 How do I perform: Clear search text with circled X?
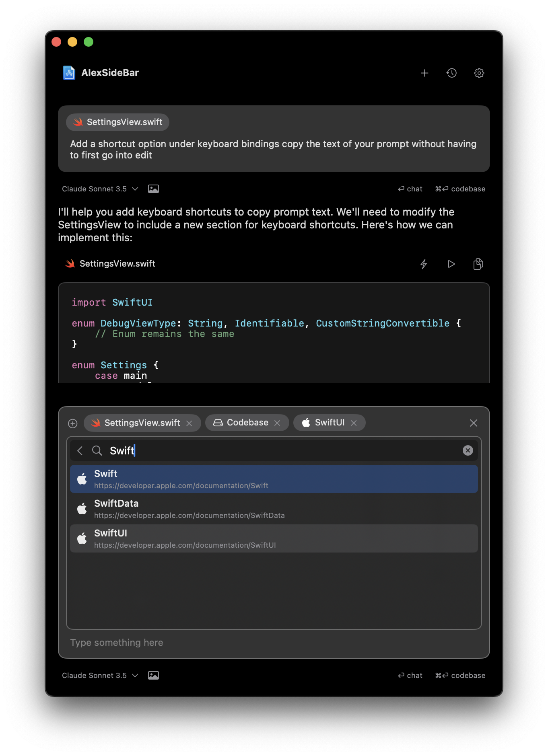468,451
